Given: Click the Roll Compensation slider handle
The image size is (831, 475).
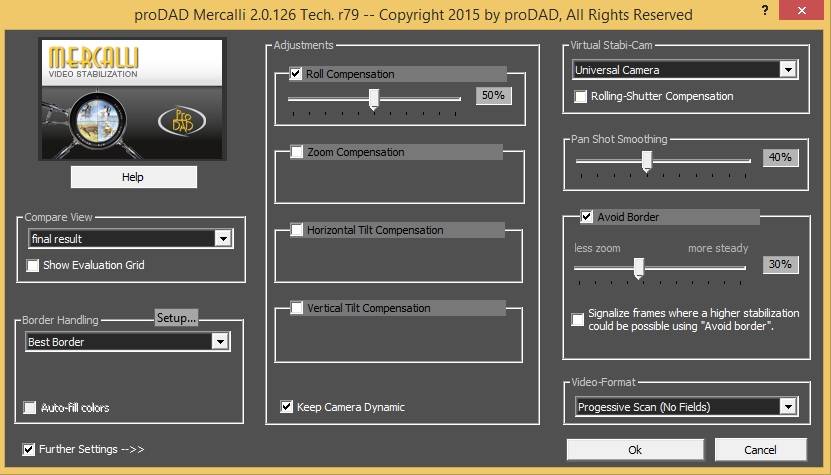Looking at the screenshot, I should tap(374, 99).
